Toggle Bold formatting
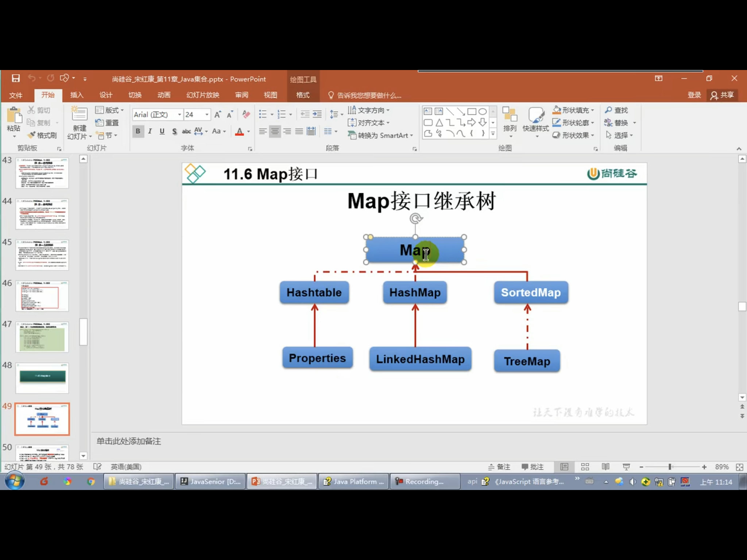The height and width of the screenshot is (560, 747). (138, 131)
